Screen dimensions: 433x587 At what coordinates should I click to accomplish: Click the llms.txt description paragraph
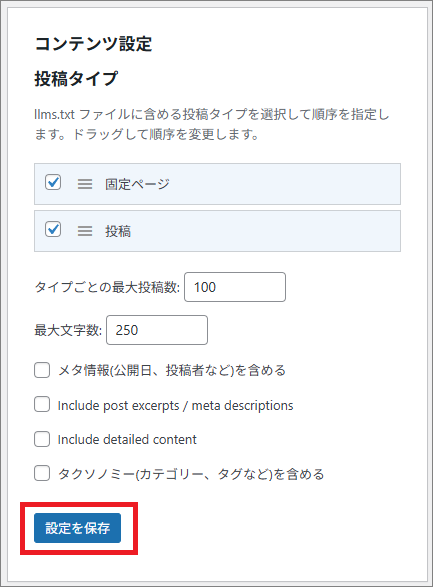pyautogui.click(x=212, y=124)
